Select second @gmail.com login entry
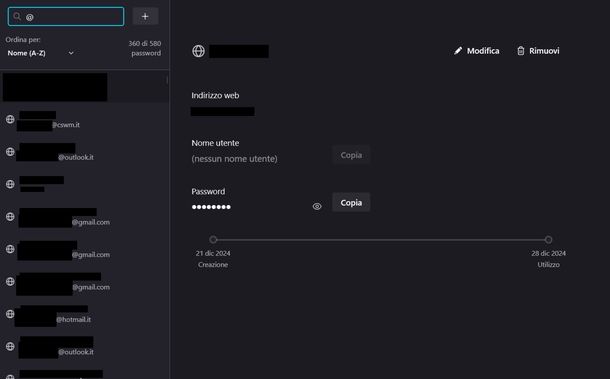Viewport: 610px width, 379px height. point(84,249)
